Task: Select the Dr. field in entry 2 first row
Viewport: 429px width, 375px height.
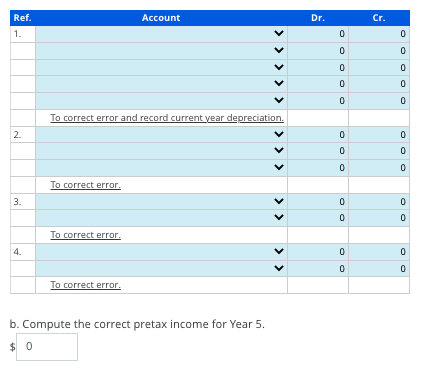Action: tap(318, 135)
